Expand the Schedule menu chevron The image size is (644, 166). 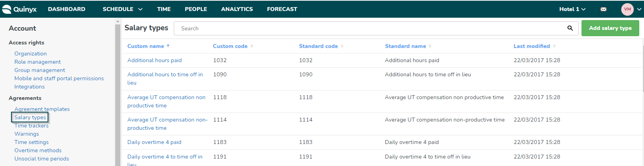pos(140,9)
